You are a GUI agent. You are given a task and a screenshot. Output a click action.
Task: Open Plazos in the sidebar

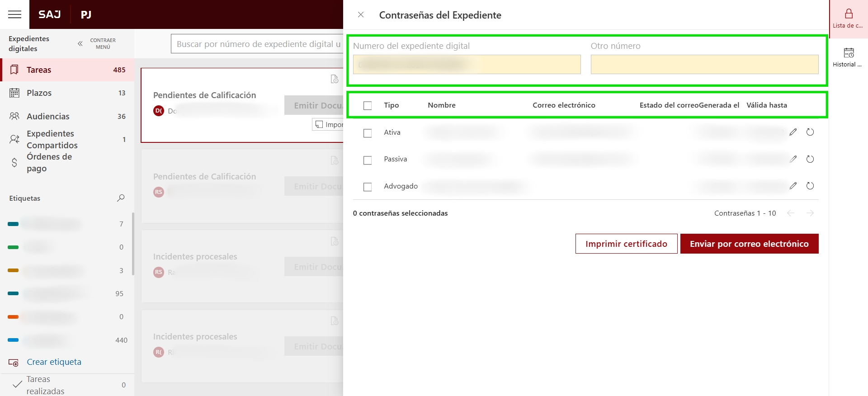39,93
